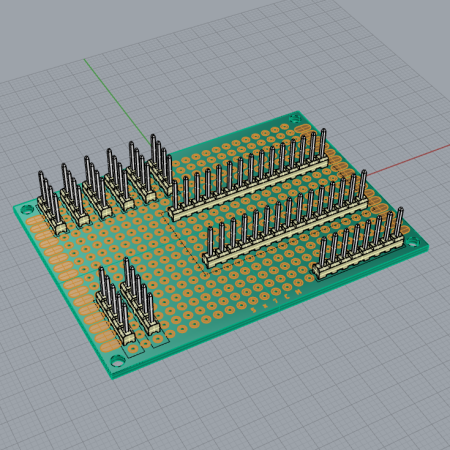Click the mounting hole at the board's front corner

point(117,361)
